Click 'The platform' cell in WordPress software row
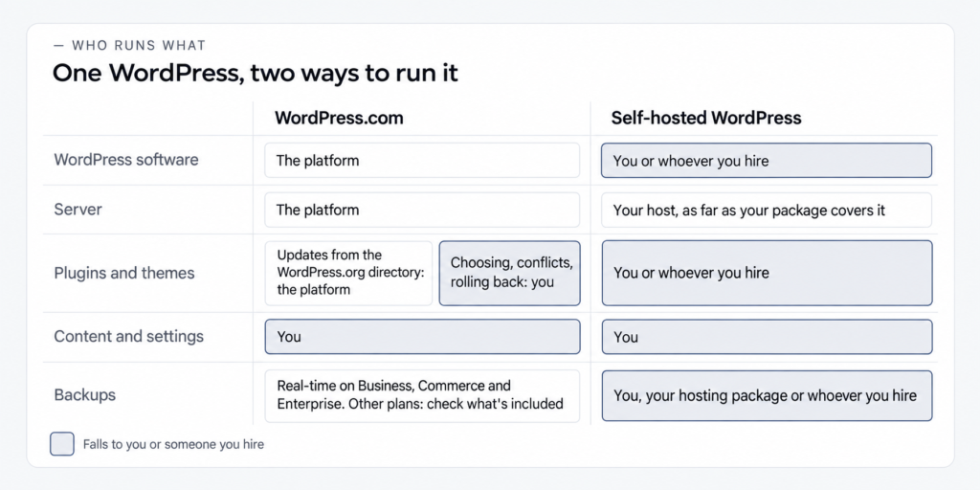This screenshot has height=490, width=980. (x=422, y=161)
